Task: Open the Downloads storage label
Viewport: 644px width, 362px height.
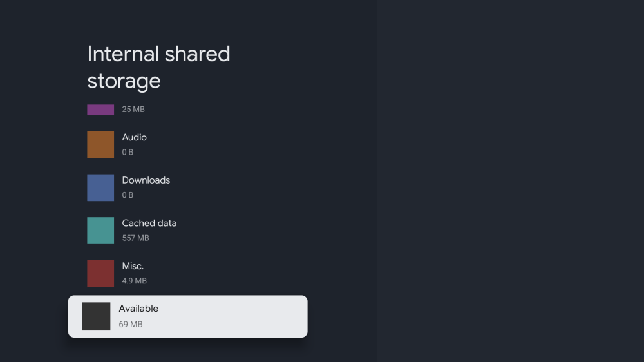Action: pyautogui.click(x=146, y=180)
